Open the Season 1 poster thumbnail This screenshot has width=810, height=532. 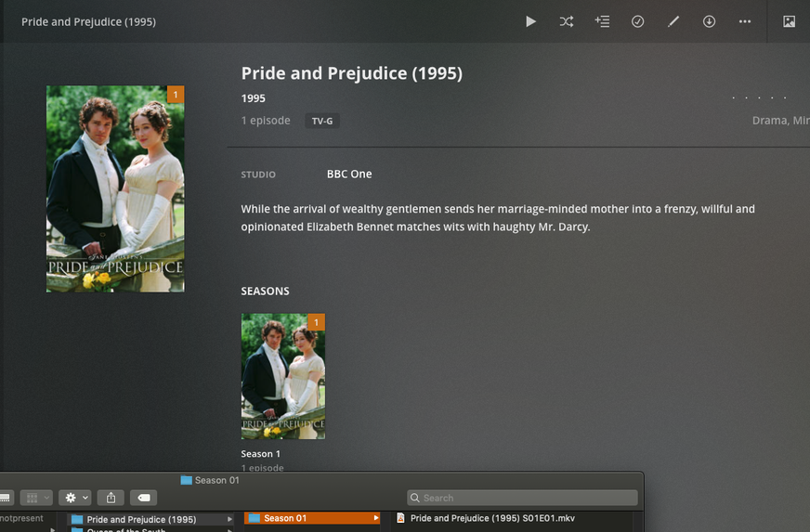[x=283, y=377]
